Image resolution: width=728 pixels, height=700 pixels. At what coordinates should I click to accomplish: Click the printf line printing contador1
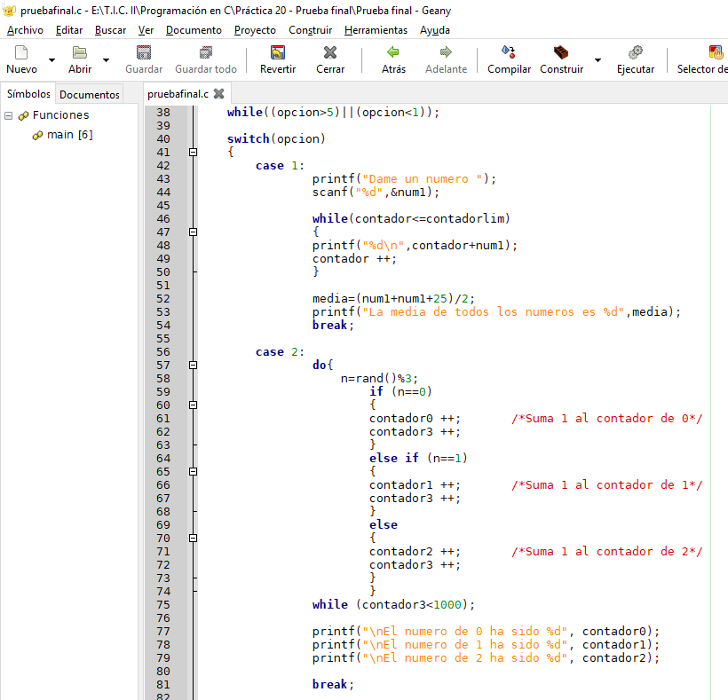click(486, 645)
